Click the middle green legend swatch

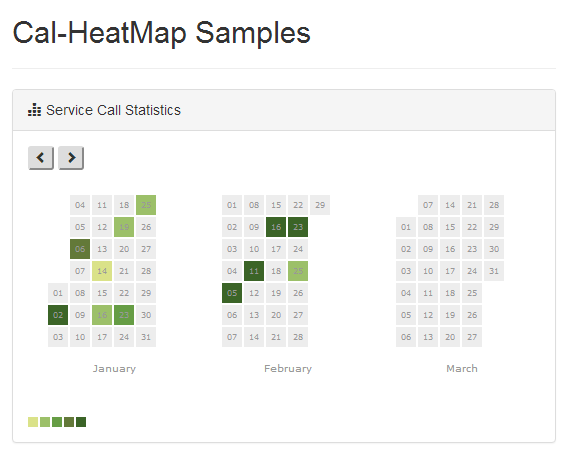tap(57, 422)
